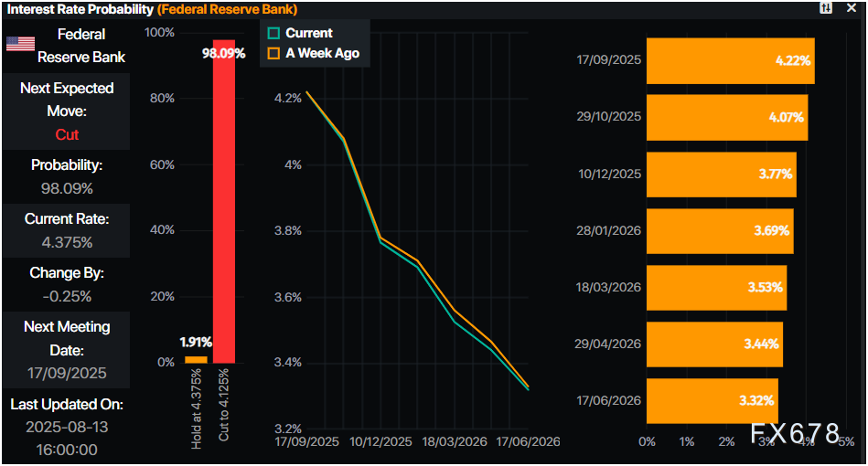The height and width of the screenshot is (466, 868).
Task: Click the United States flag icon
Action: [20, 44]
